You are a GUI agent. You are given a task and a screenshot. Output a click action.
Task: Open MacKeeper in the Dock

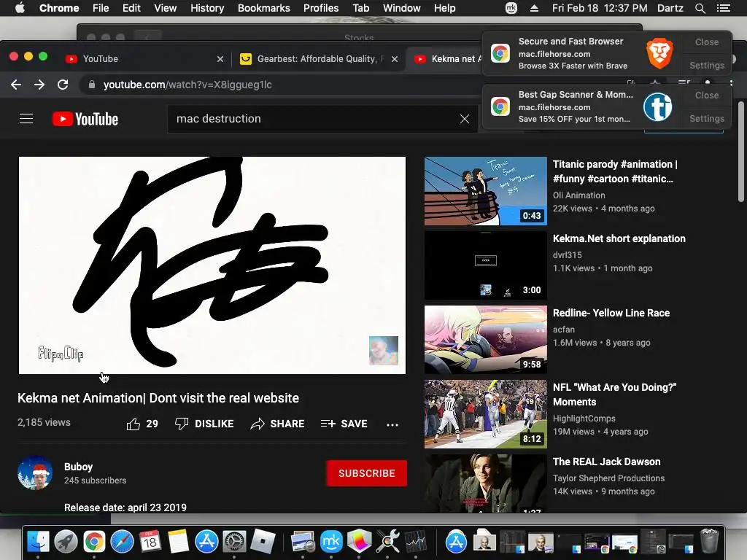(331, 542)
